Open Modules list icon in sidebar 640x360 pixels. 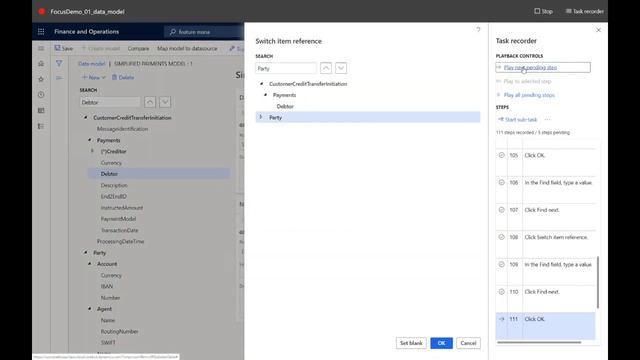41,126
